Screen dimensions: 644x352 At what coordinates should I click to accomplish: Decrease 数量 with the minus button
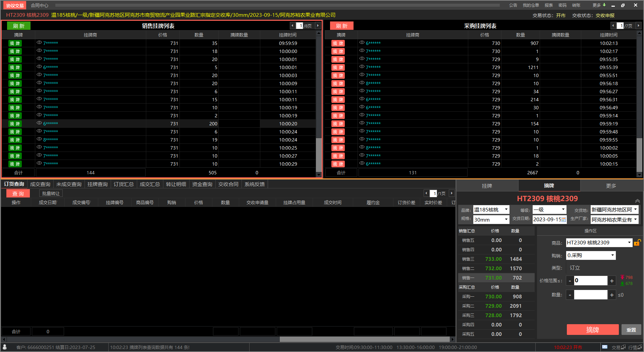tap(570, 295)
